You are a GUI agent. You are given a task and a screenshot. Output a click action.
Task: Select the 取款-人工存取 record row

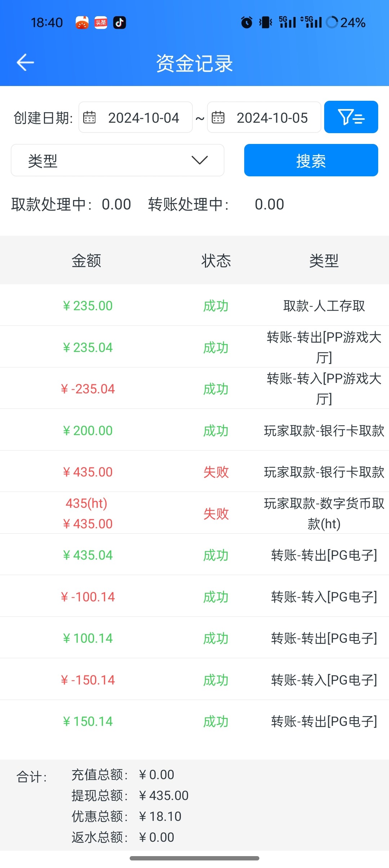(x=194, y=306)
